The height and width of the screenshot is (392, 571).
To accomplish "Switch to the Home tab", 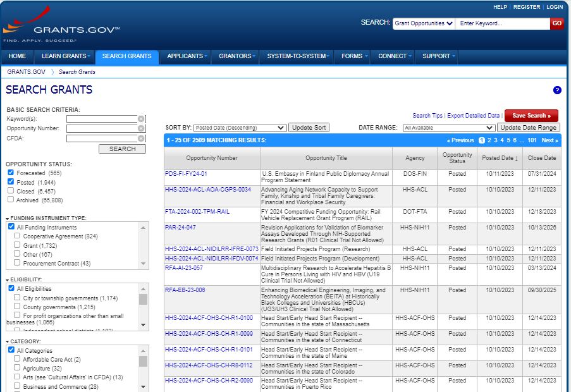I will pos(17,56).
